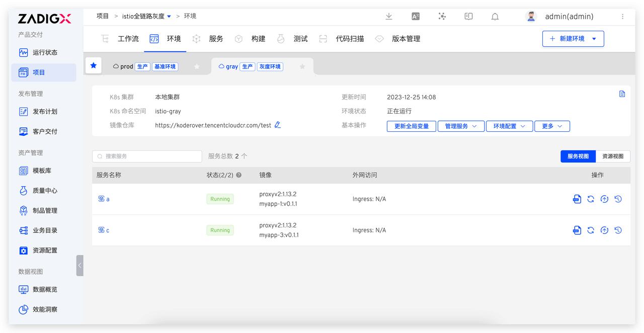Click the download icon in top bar

pyautogui.click(x=389, y=17)
